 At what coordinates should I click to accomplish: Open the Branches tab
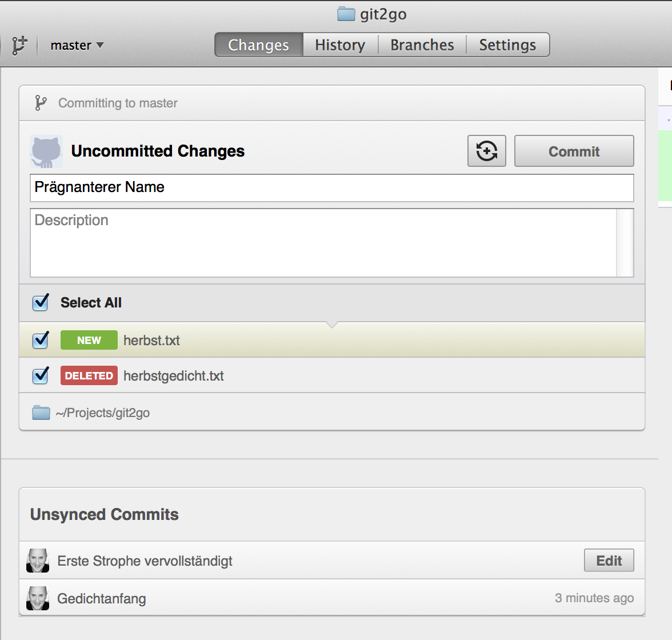tap(422, 45)
